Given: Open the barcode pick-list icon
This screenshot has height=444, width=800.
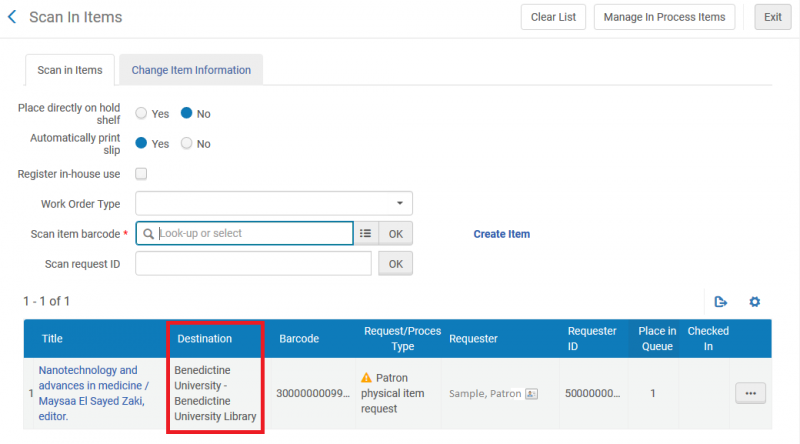Looking at the screenshot, I should [x=366, y=233].
